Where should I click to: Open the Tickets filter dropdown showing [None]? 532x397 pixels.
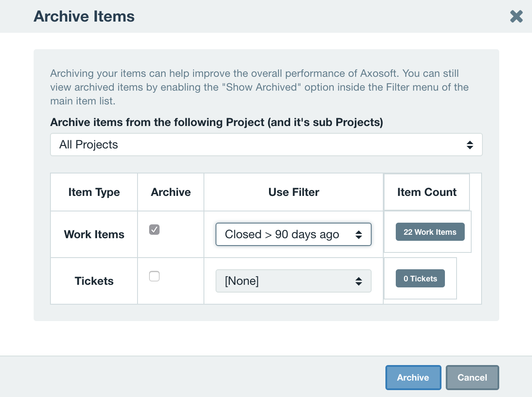[294, 281]
